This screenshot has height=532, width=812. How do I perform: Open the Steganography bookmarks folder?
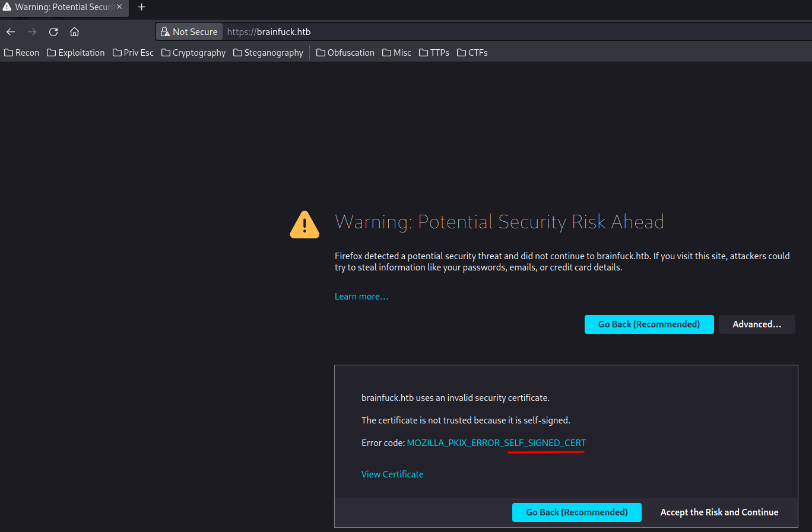point(268,53)
